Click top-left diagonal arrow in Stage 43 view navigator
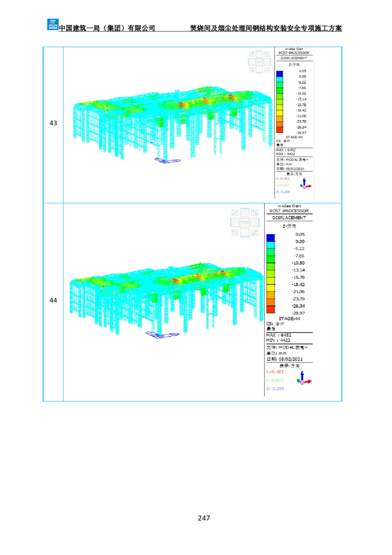 tap(252, 54)
